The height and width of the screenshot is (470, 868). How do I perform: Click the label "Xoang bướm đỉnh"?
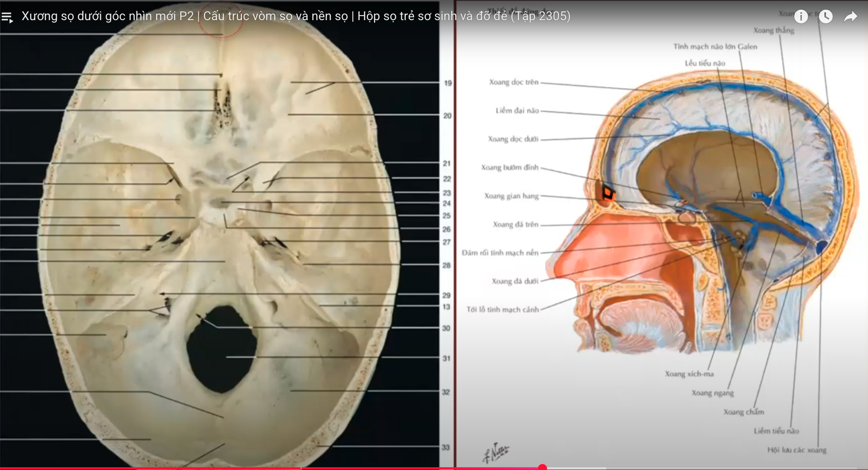[510, 167]
